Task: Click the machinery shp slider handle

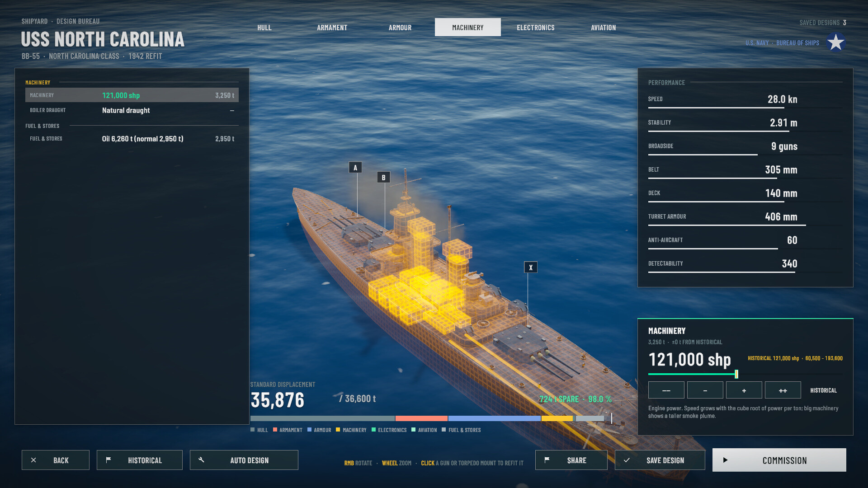Action: point(736,374)
